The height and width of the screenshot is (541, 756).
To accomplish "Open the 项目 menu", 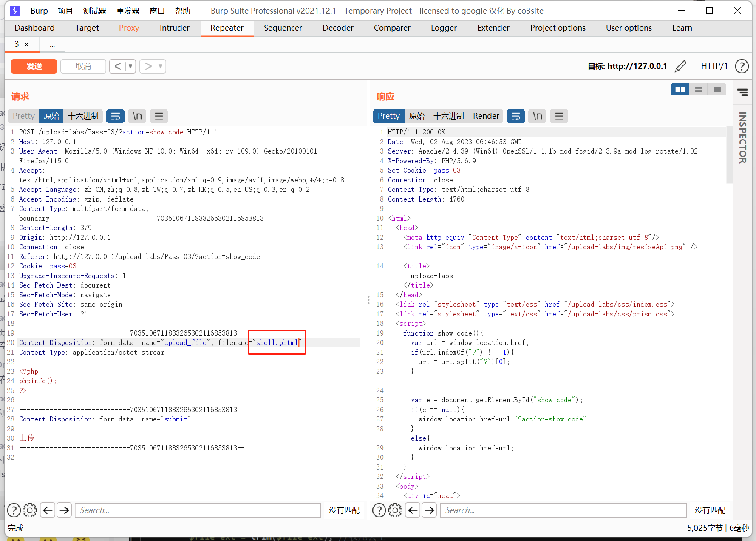I will tap(65, 11).
